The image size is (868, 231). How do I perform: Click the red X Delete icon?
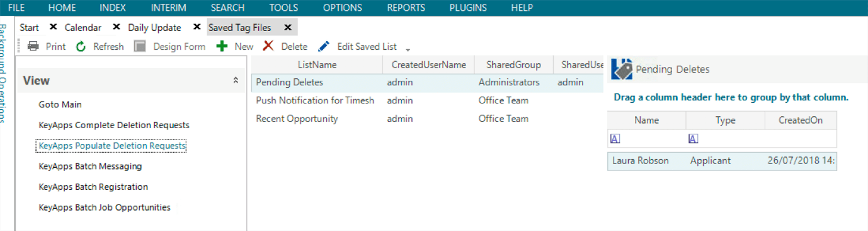[268, 46]
